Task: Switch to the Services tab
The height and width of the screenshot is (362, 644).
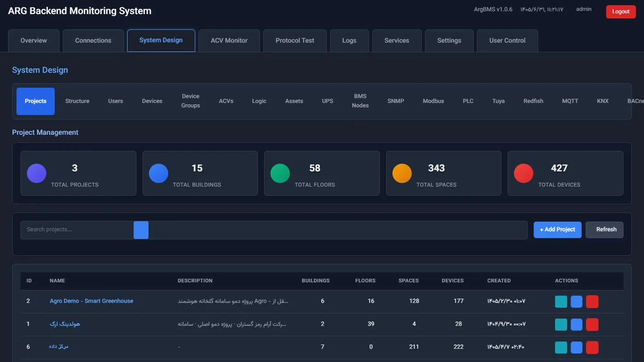Action: click(x=397, y=40)
